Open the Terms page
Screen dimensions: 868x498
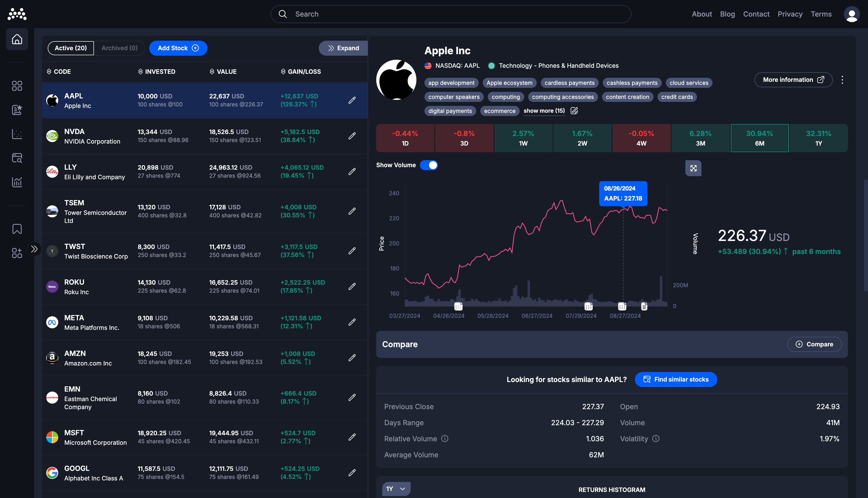(x=821, y=14)
